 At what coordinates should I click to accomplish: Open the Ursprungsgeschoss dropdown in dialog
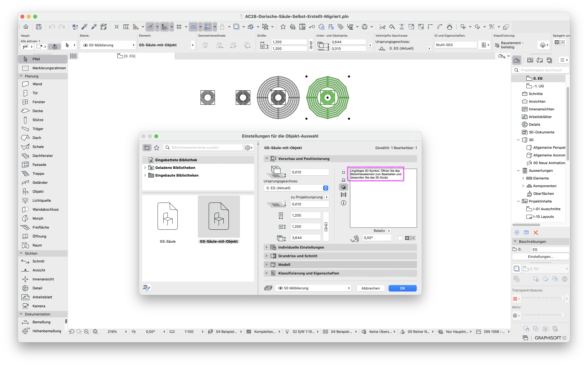pos(296,188)
